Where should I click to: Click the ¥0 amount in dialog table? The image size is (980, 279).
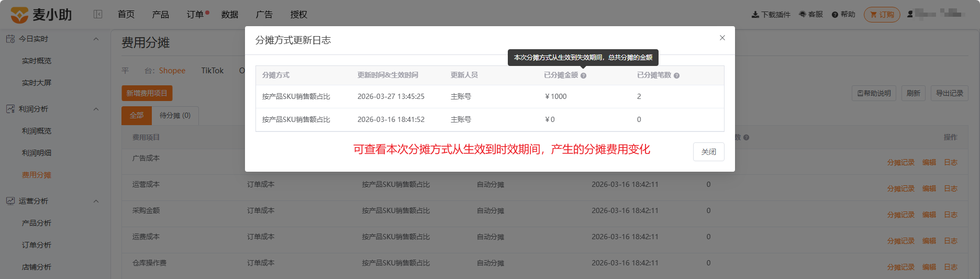click(x=550, y=119)
